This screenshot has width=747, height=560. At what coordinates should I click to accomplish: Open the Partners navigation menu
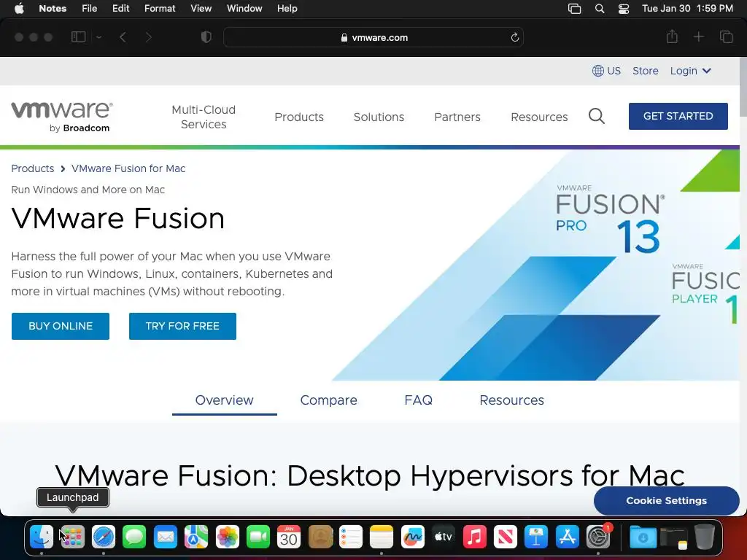457,117
